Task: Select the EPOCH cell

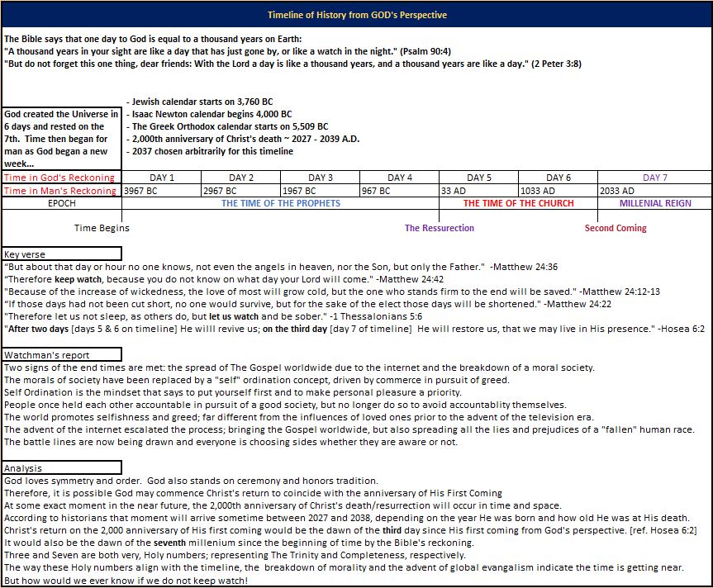Action: [61, 203]
